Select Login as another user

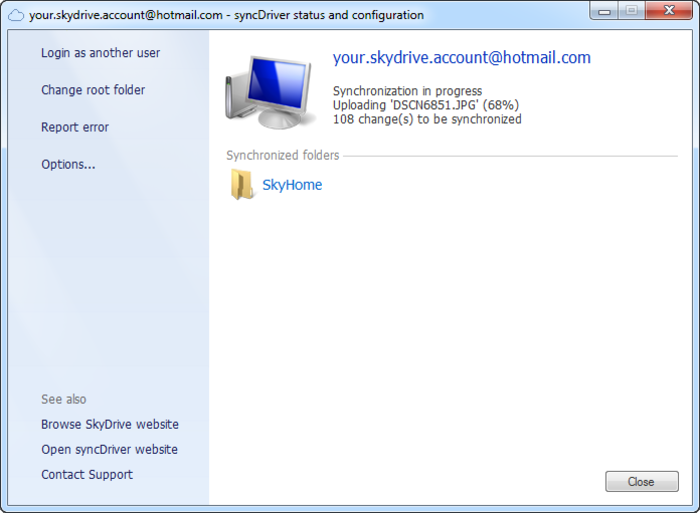click(x=100, y=53)
